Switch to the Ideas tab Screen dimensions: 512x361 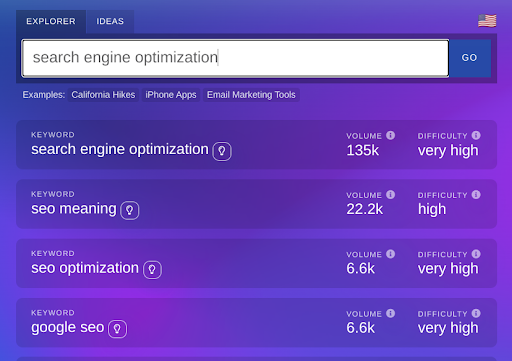point(110,21)
